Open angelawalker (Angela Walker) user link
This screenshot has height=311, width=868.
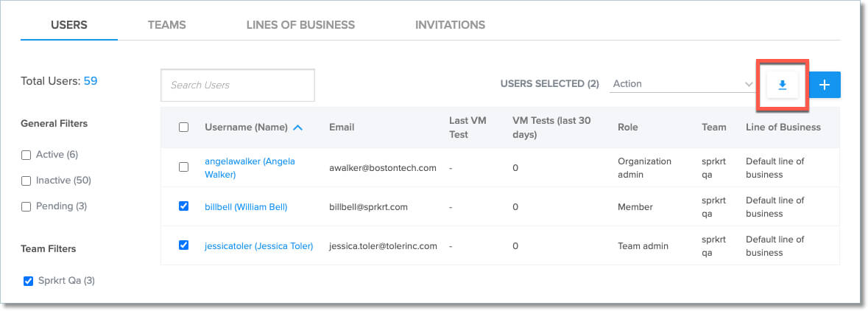click(250, 168)
